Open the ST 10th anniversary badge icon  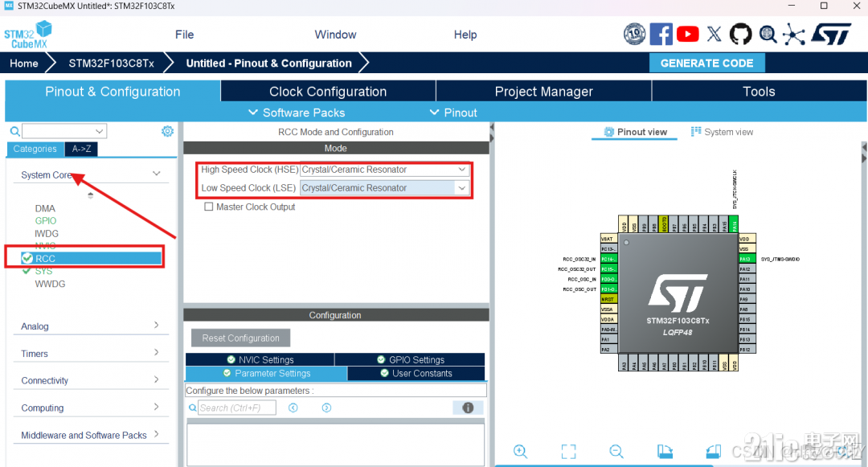click(634, 35)
